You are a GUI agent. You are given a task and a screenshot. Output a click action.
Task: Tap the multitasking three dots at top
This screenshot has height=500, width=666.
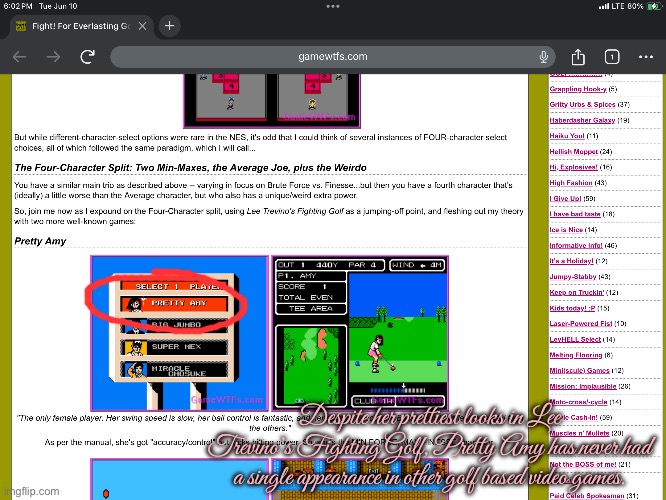click(x=333, y=6)
